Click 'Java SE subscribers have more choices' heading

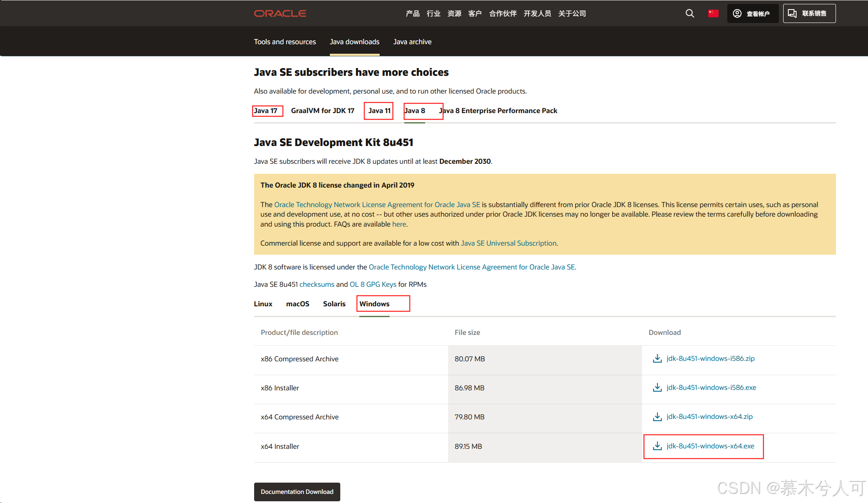(x=351, y=72)
